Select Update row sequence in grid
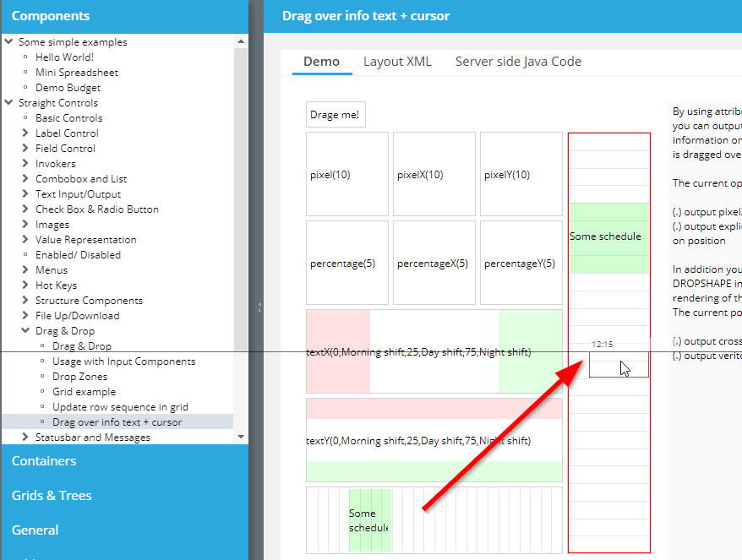 click(x=120, y=407)
